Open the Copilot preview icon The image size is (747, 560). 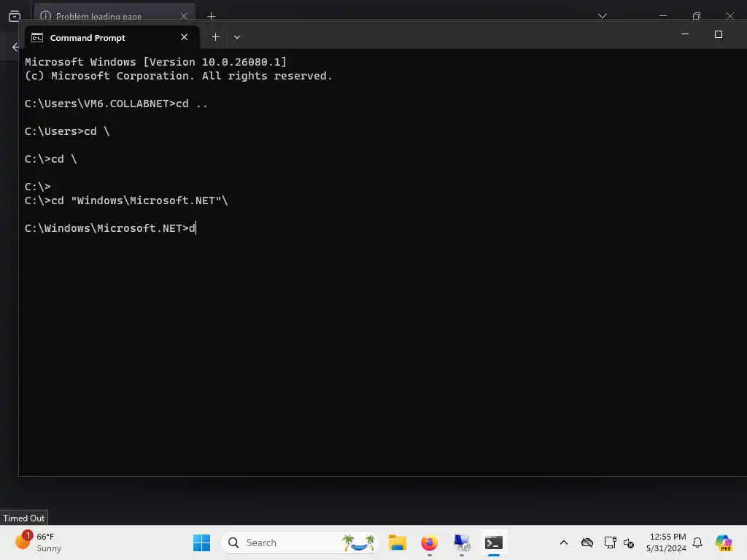pos(724,542)
